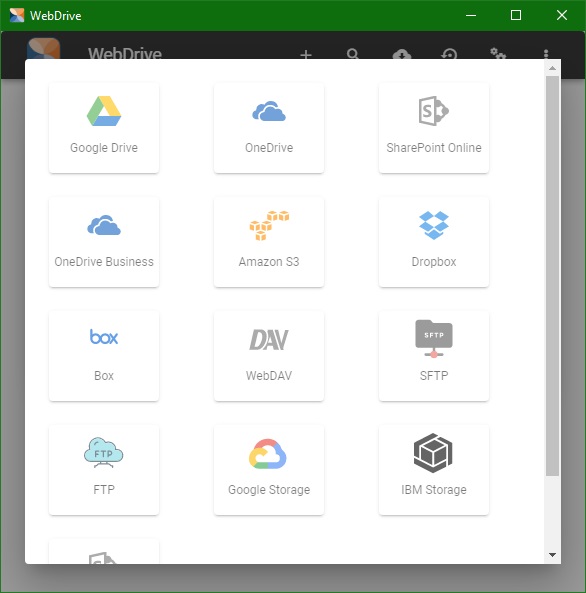Choose the SFTP server connector

click(x=434, y=356)
